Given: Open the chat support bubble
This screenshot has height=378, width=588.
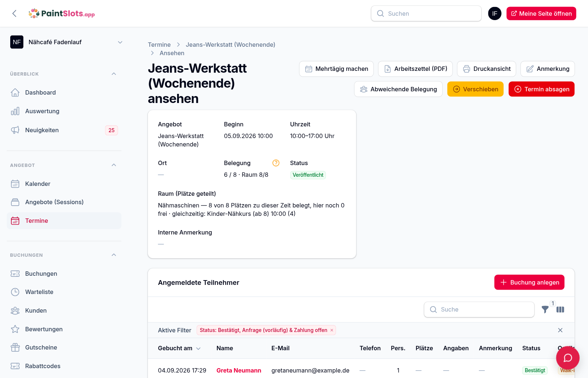Looking at the screenshot, I should [x=568, y=358].
